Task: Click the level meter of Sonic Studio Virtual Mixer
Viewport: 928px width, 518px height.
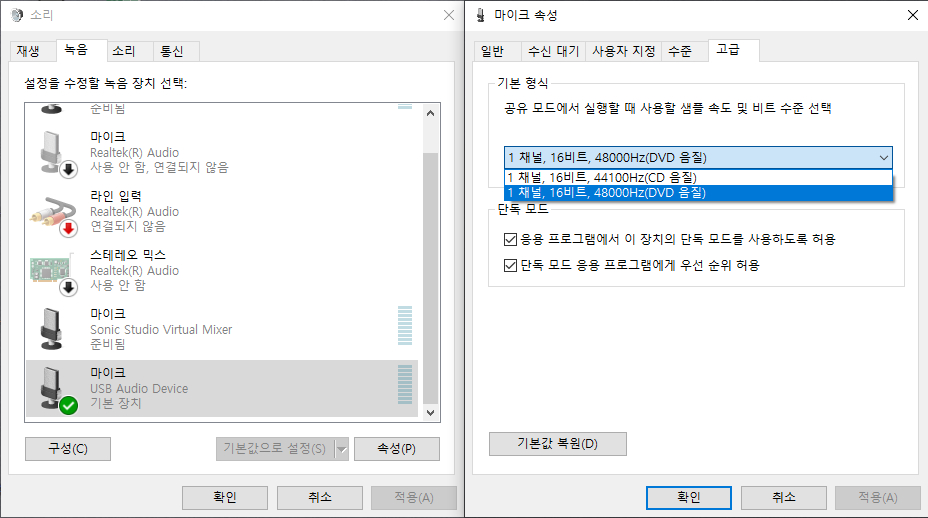Action: (405, 325)
